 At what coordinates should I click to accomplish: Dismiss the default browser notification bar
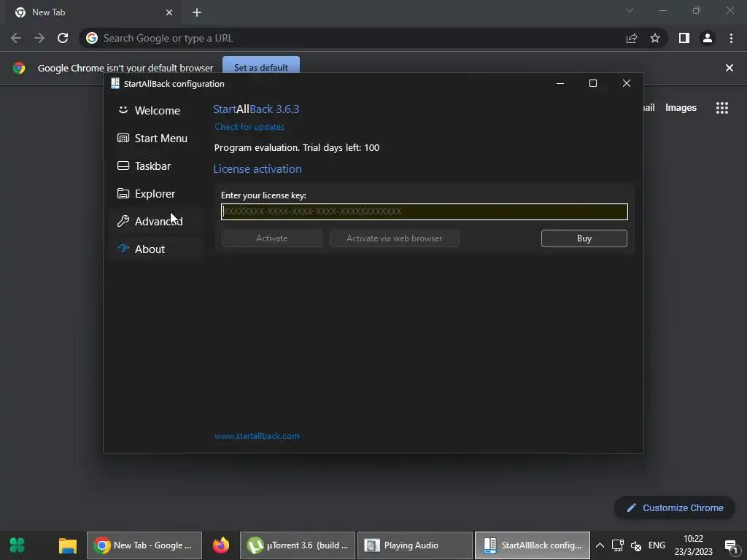729,68
